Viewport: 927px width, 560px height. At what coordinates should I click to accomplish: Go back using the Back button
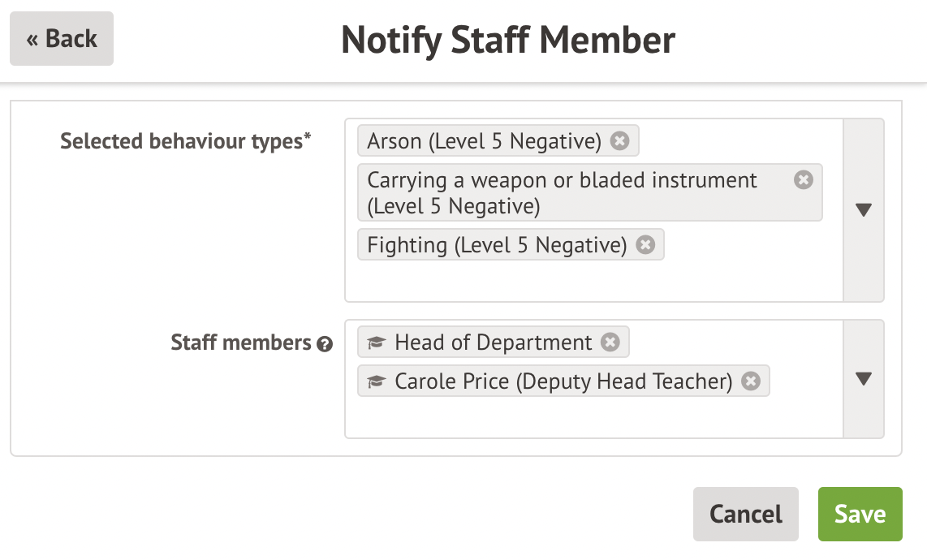pyautogui.click(x=62, y=39)
